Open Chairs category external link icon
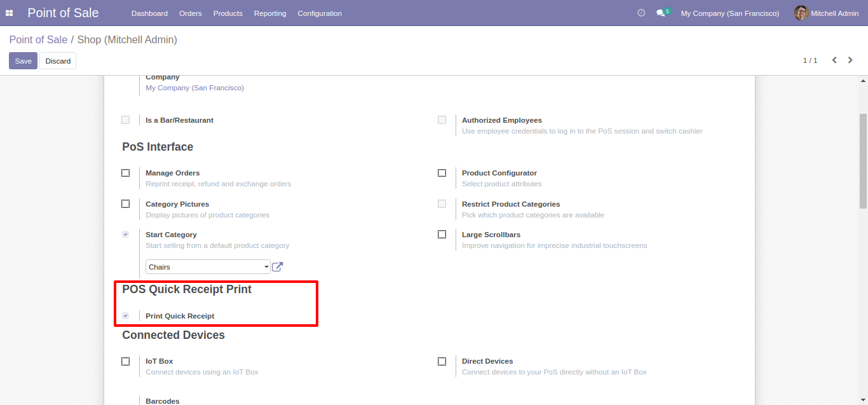The height and width of the screenshot is (405, 868). (277, 267)
